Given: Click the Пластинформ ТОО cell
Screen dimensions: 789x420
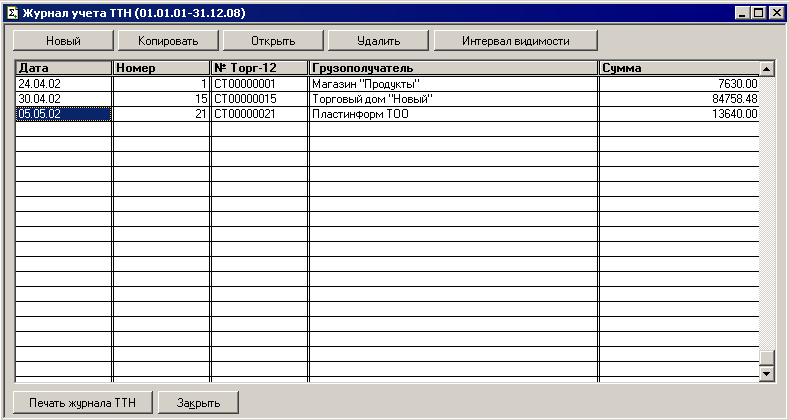Looking at the screenshot, I should pyautogui.click(x=452, y=115).
